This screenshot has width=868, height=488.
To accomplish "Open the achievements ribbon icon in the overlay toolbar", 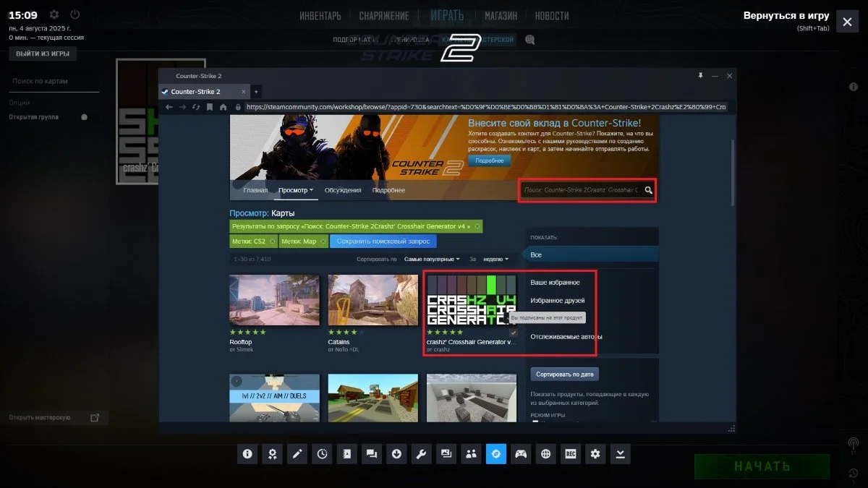I will [273, 453].
